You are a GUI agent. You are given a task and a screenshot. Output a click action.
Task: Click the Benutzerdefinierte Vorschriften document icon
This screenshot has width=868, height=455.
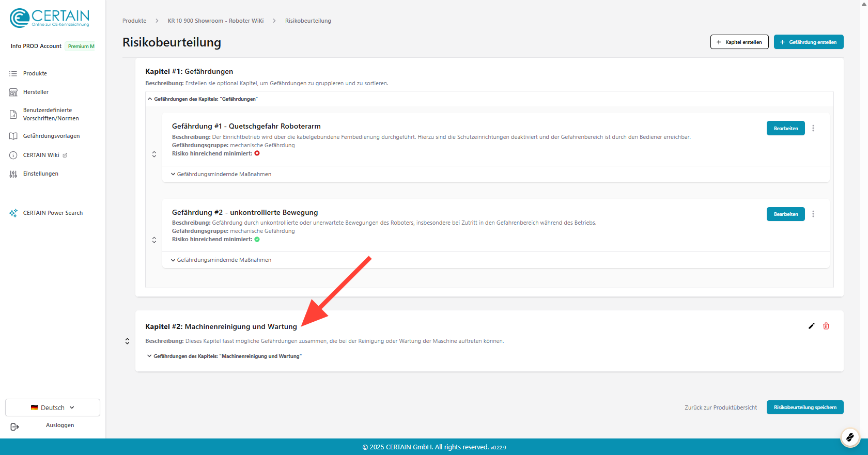click(x=13, y=114)
